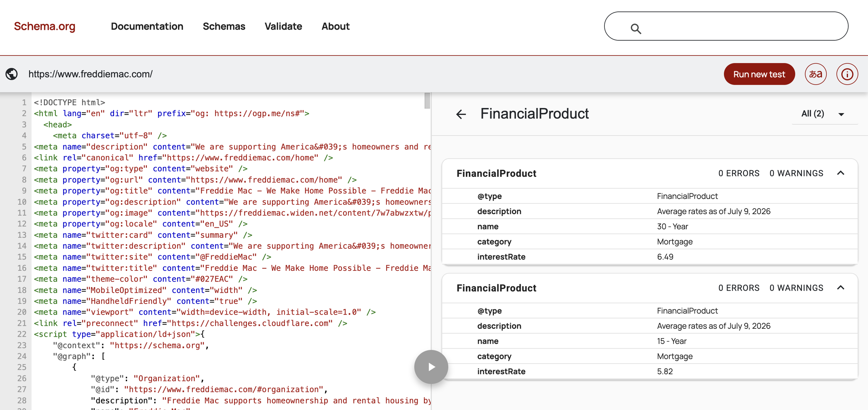Viewport: 868px width, 410px height.
Task: Open the info circle icon
Action: [x=847, y=74]
